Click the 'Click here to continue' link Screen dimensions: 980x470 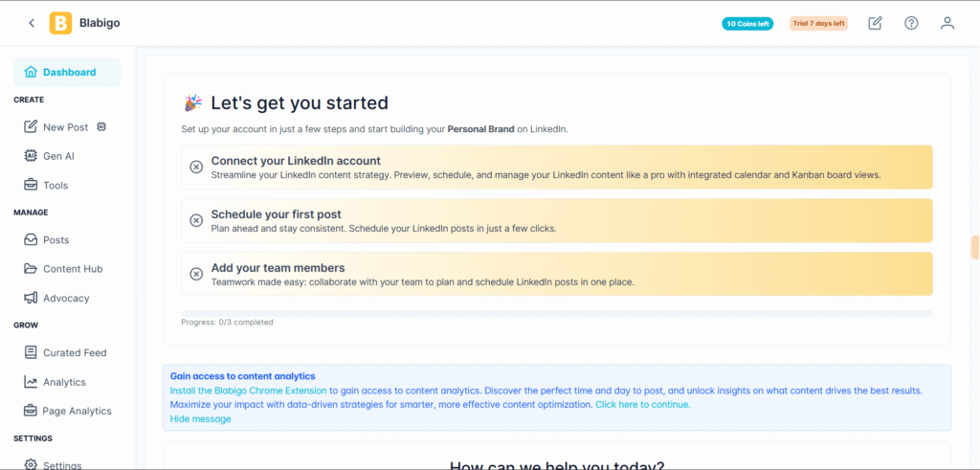[x=642, y=405]
